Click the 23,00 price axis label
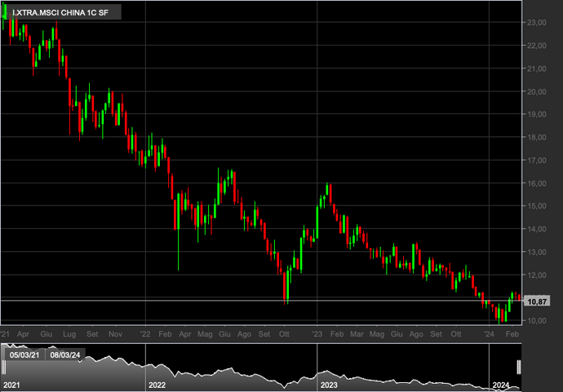The image size is (563, 392). coord(536,23)
